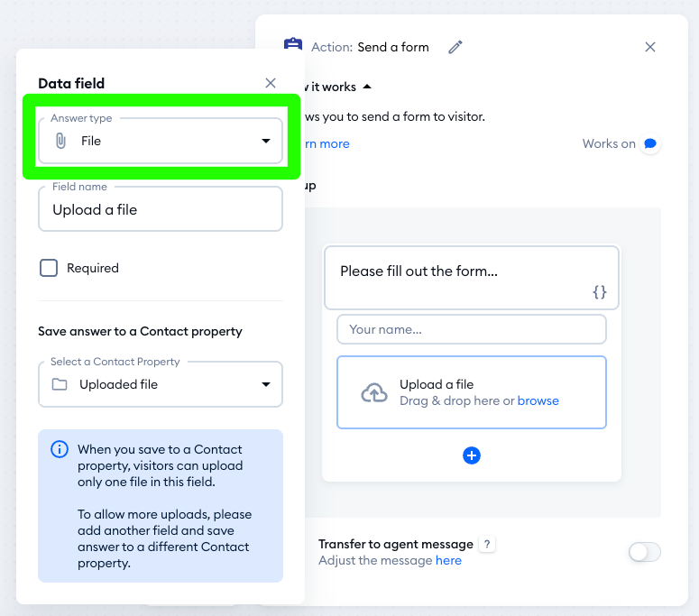699x616 pixels.
Task: Close the Data field panel
Action: coord(271,83)
